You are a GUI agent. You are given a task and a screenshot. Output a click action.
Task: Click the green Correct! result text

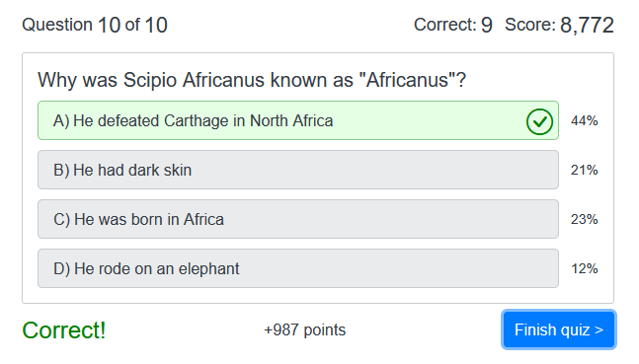pos(64,329)
